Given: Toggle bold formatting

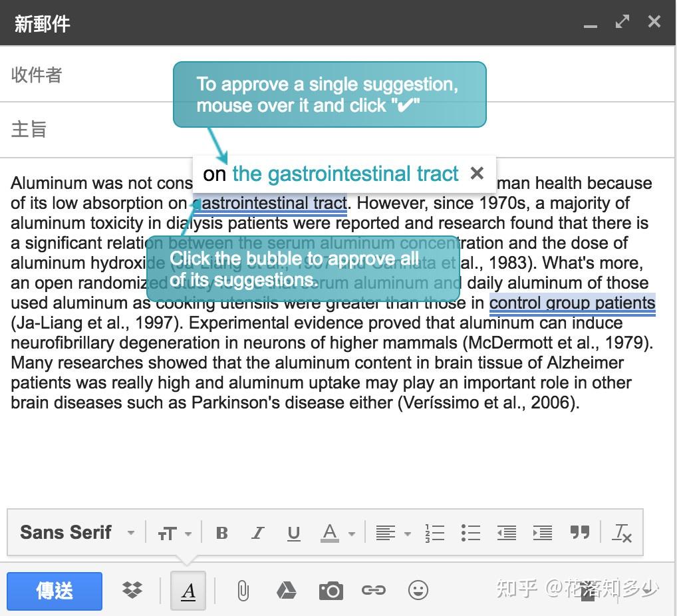Looking at the screenshot, I should (222, 534).
